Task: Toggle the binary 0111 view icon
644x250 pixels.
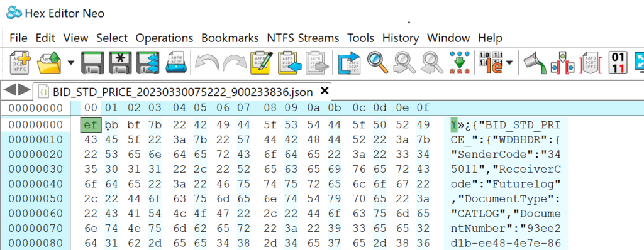Action: (618, 63)
